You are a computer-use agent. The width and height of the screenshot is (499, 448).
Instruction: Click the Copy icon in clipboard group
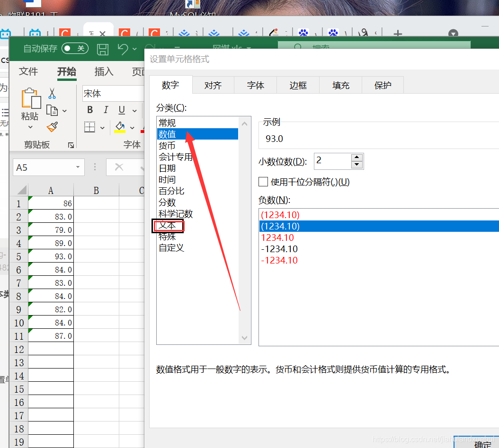[x=52, y=110]
